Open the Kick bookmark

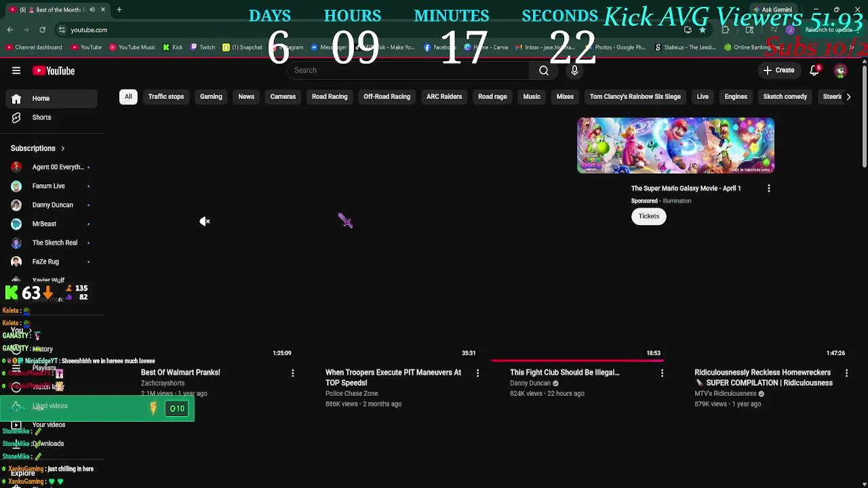(x=173, y=47)
